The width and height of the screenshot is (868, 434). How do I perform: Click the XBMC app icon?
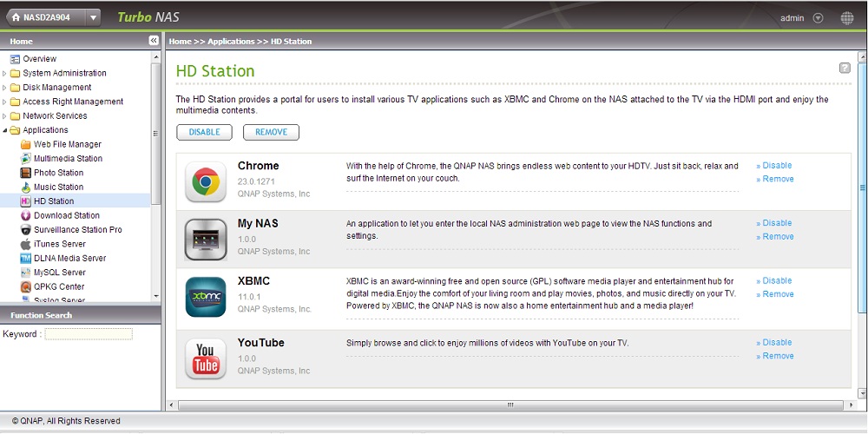[206, 297]
